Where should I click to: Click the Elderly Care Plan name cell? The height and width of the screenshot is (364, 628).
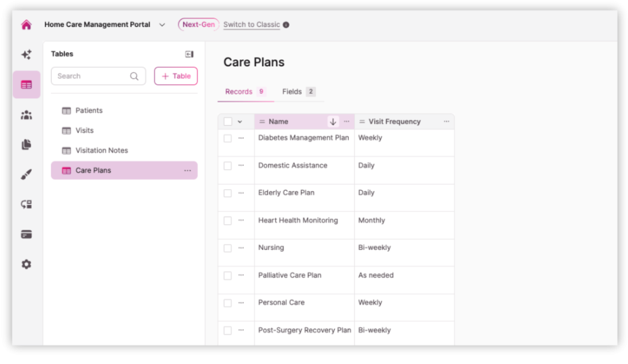[x=304, y=197]
